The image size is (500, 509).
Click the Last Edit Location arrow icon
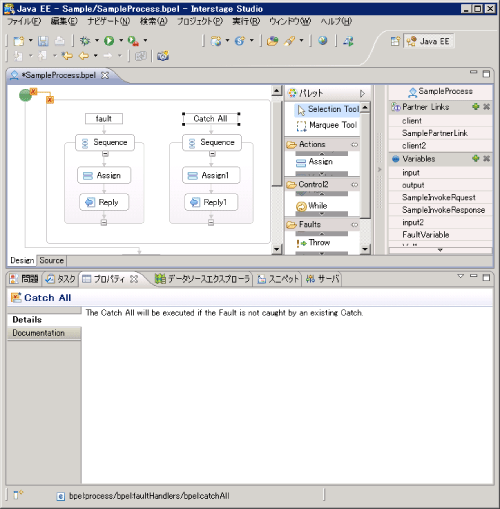point(67,56)
